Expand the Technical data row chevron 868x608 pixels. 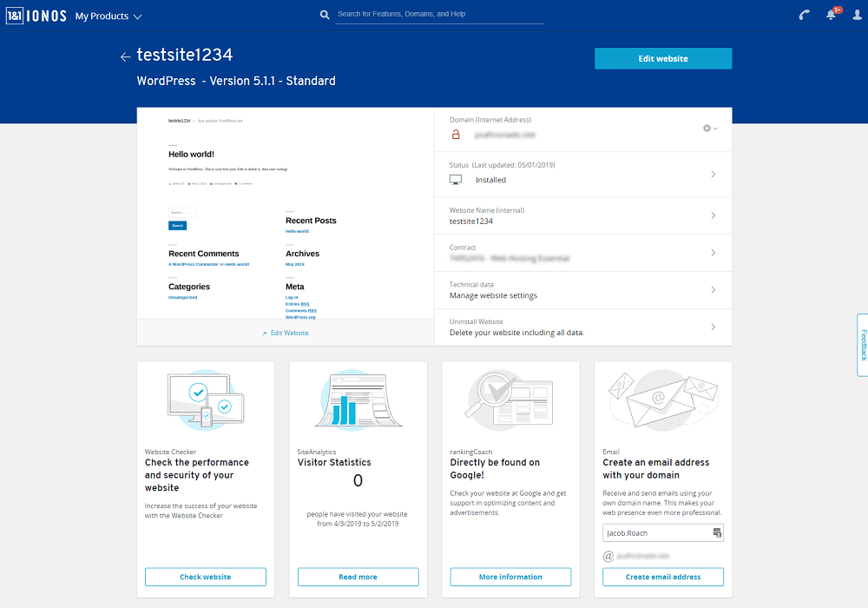click(713, 289)
